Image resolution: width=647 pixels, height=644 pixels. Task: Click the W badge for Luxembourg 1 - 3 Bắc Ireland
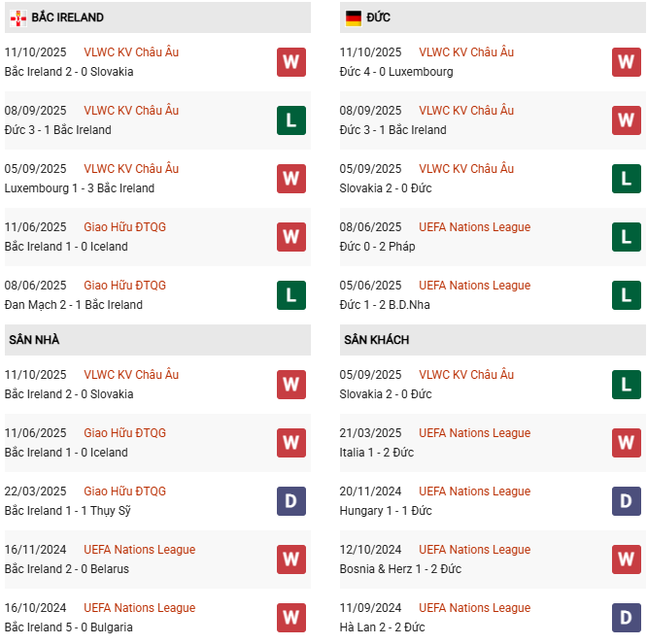coord(290,179)
